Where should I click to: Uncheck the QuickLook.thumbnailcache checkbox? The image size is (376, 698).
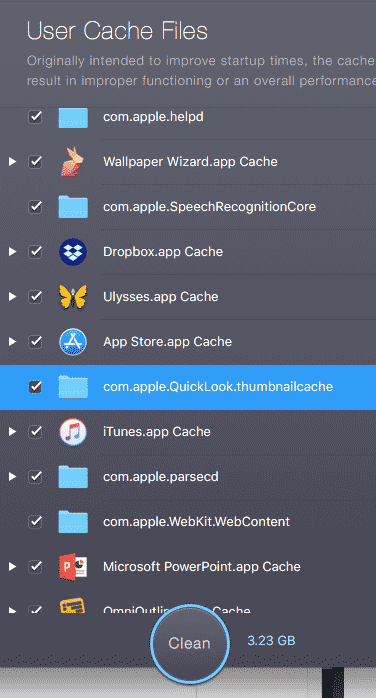click(x=35, y=386)
